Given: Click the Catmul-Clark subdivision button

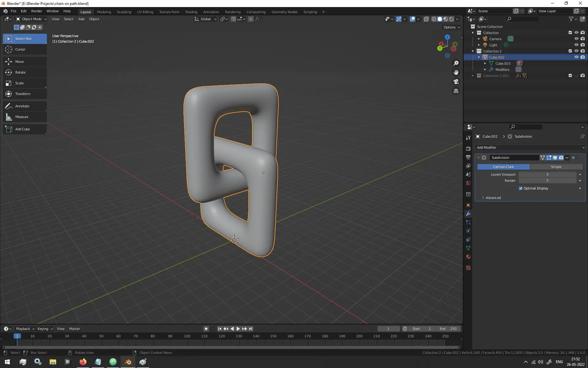Looking at the screenshot, I should [x=503, y=166].
